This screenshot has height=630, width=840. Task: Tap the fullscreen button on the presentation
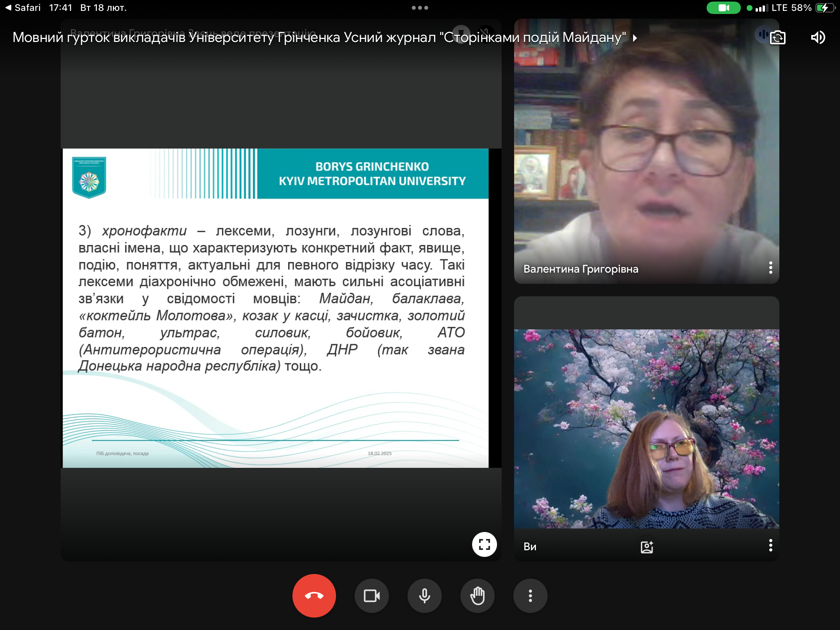coord(484,544)
